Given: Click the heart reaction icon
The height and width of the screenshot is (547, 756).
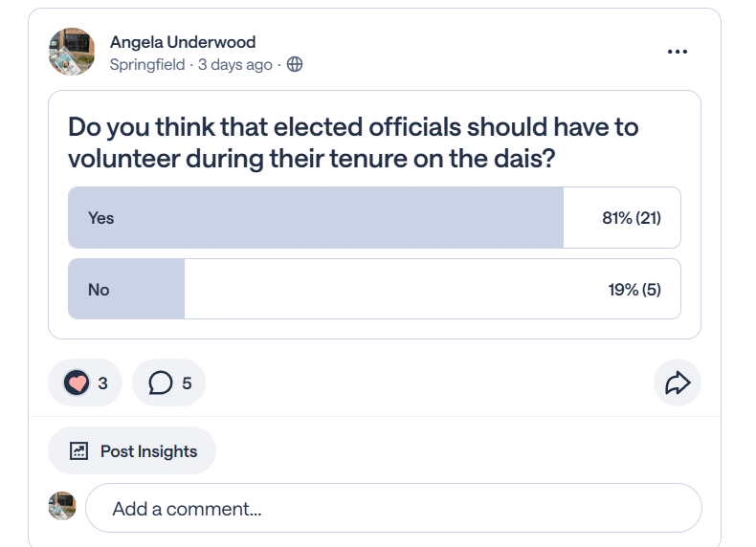Looking at the screenshot, I should tap(77, 383).
